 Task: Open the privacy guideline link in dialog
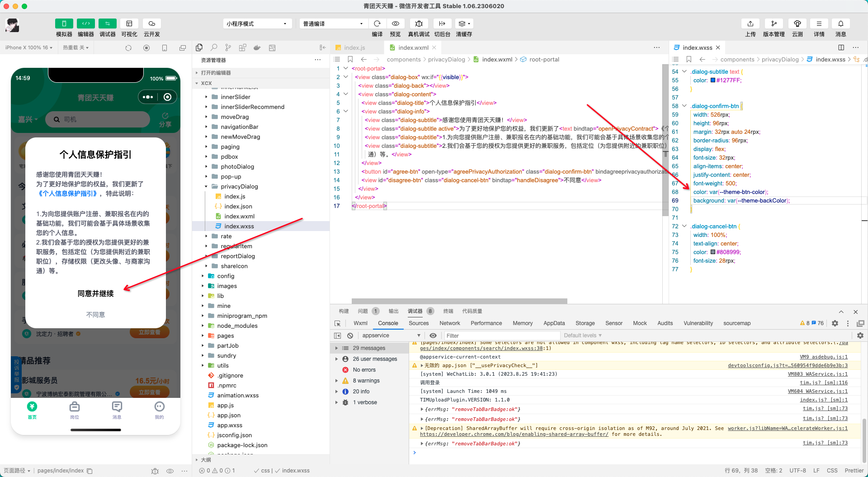coord(68,194)
